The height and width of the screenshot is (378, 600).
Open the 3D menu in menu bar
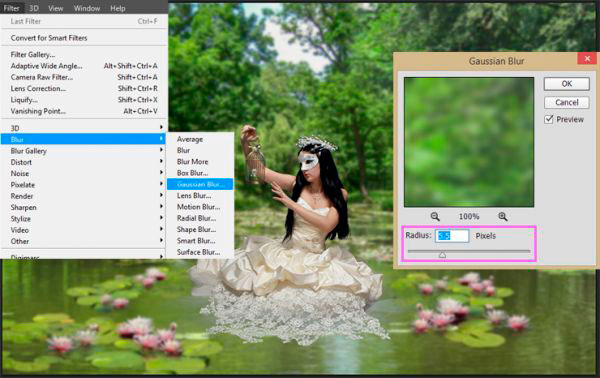[x=34, y=8]
